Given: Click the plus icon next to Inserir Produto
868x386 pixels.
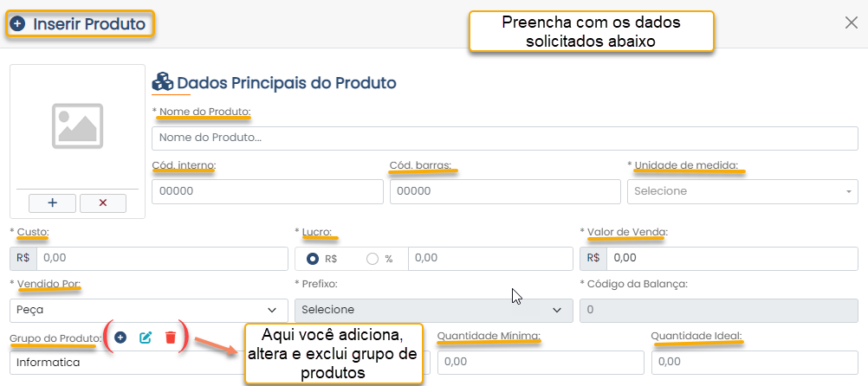Looking at the screenshot, I should (18, 24).
